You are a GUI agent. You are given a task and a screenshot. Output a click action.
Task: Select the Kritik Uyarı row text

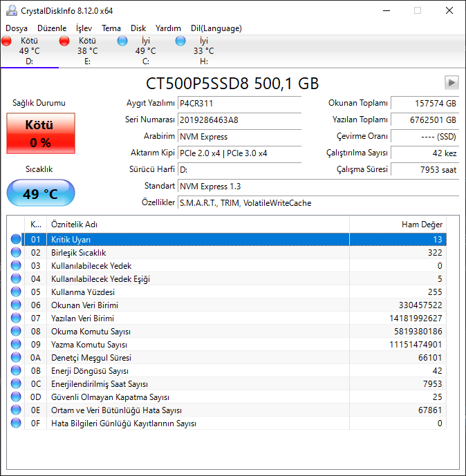(x=71, y=240)
